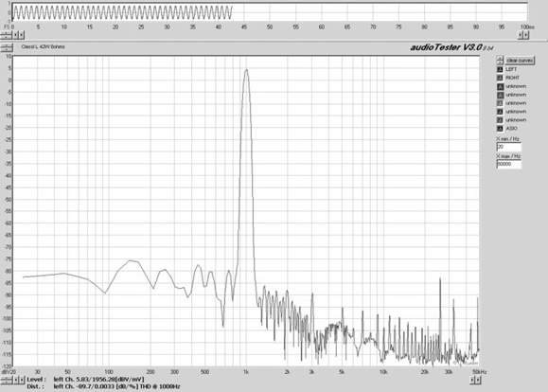Toggle the unknown curve directly above ASIO

(500, 120)
